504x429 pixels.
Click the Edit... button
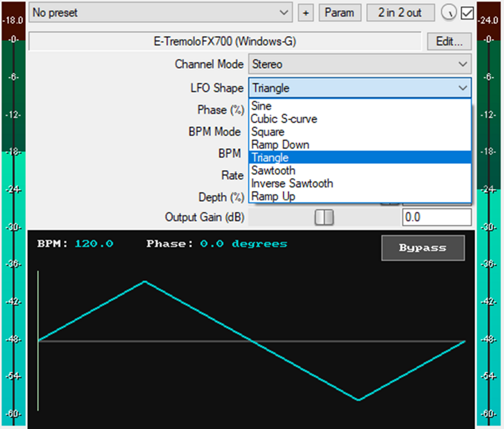pyautogui.click(x=449, y=42)
